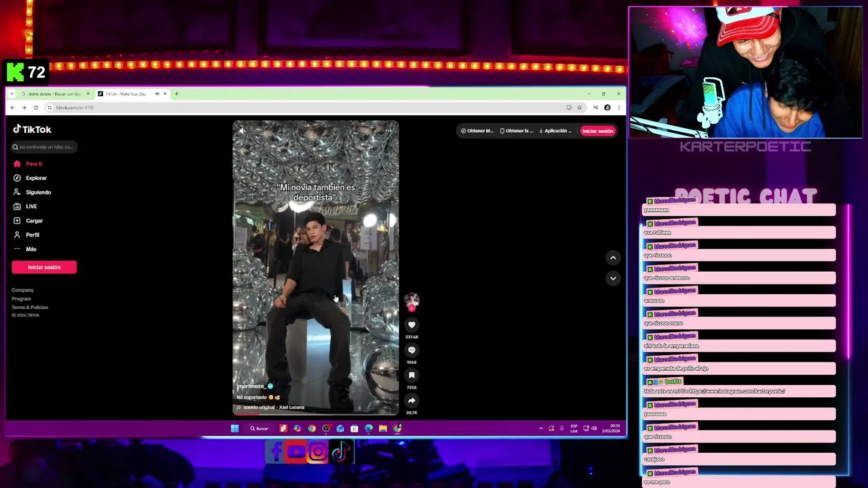Open the Para ti feed
The width and height of the screenshot is (868, 488).
(x=28, y=163)
